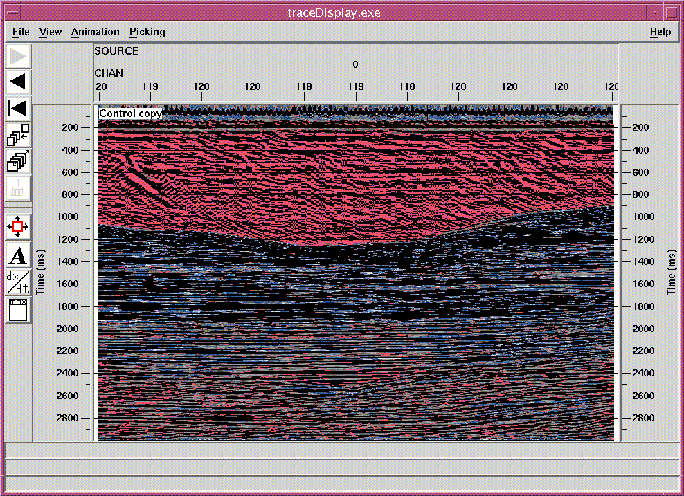Select the red square zoom/pan tool
The height and width of the screenshot is (496, 684).
[18, 227]
